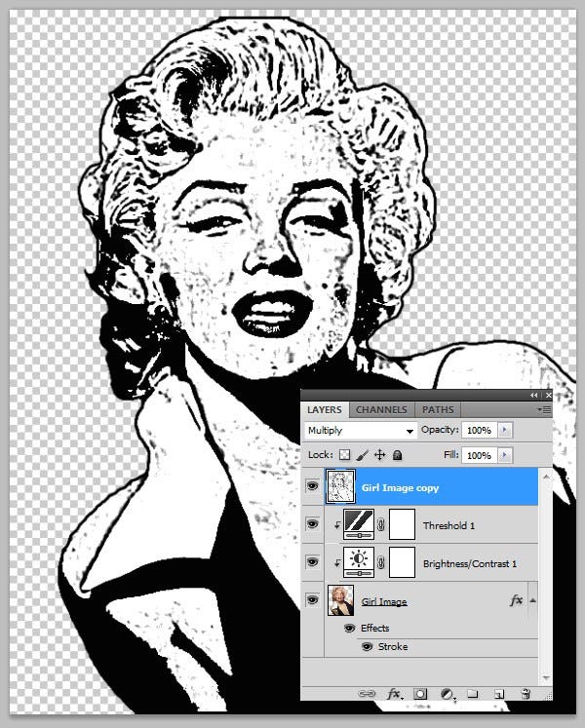Image resolution: width=585 pixels, height=728 pixels.
Task: Toggle Stroke effect visibility eye
Action: click(x=367, y=647)
